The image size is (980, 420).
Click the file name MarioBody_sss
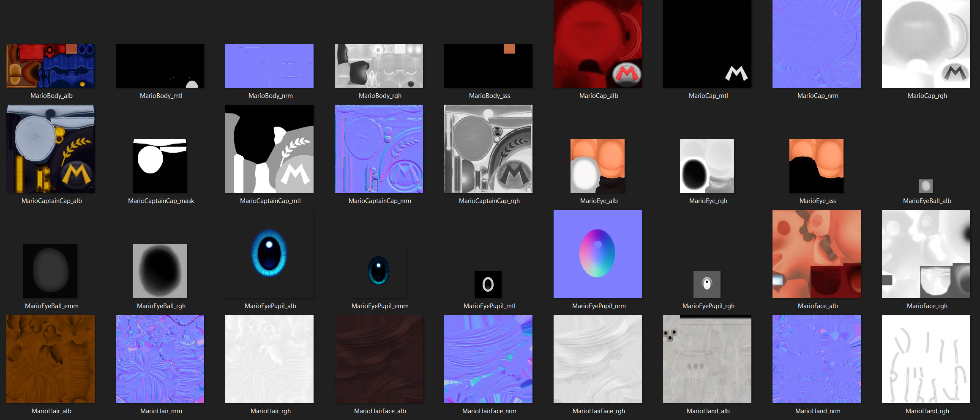coord(489,96)
